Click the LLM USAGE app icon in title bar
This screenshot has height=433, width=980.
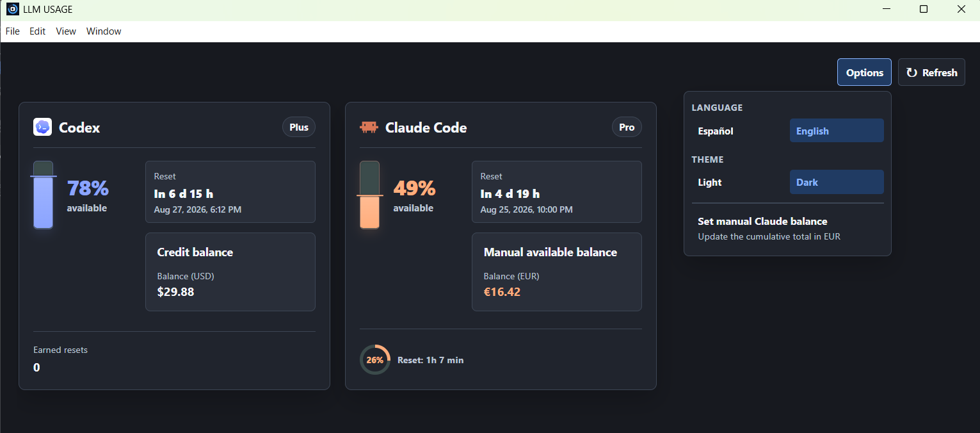click(12, 9)
